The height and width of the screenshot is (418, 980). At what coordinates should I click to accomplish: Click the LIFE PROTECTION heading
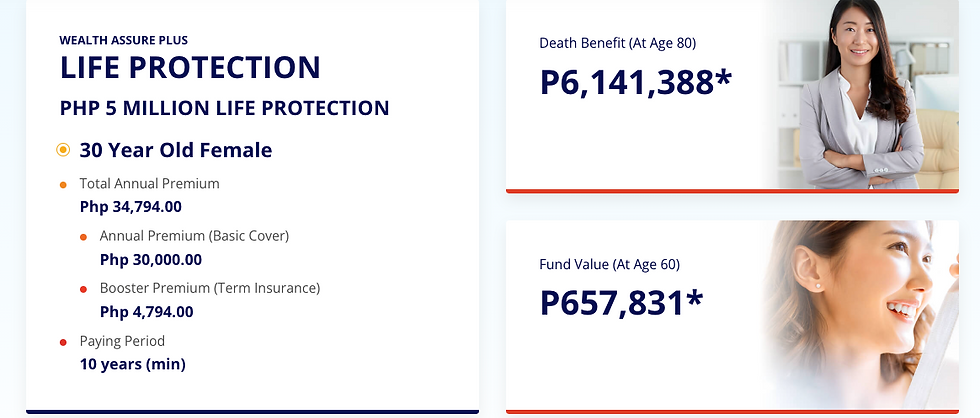[x=190, y=68]
